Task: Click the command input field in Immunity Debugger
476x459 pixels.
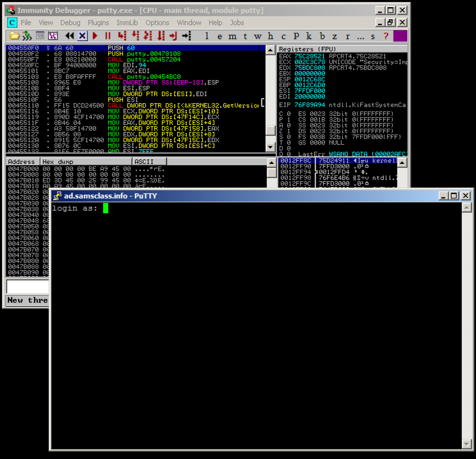Action: (x=28, y=286)
